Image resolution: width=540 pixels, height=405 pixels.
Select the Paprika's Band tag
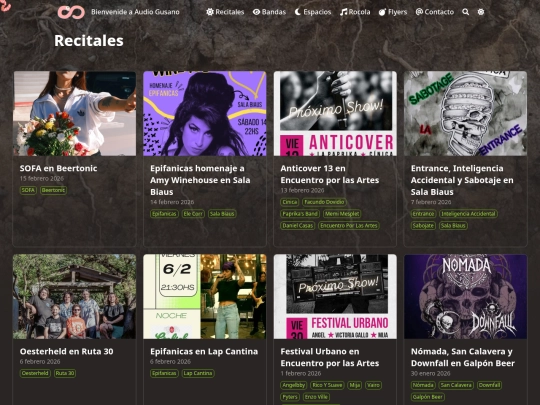click(300, 214)
